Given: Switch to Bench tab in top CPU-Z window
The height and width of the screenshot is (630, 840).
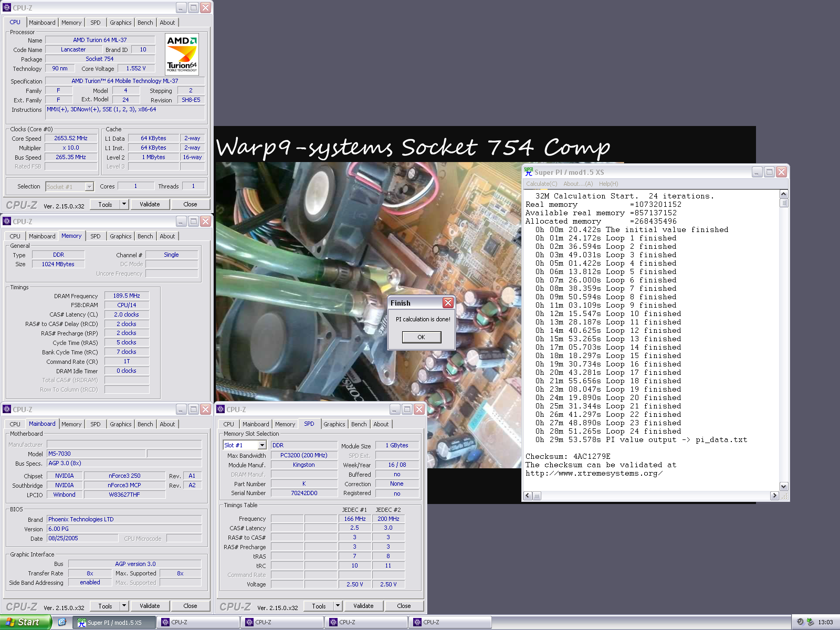Looking at the screenshot, I should 145,23.
